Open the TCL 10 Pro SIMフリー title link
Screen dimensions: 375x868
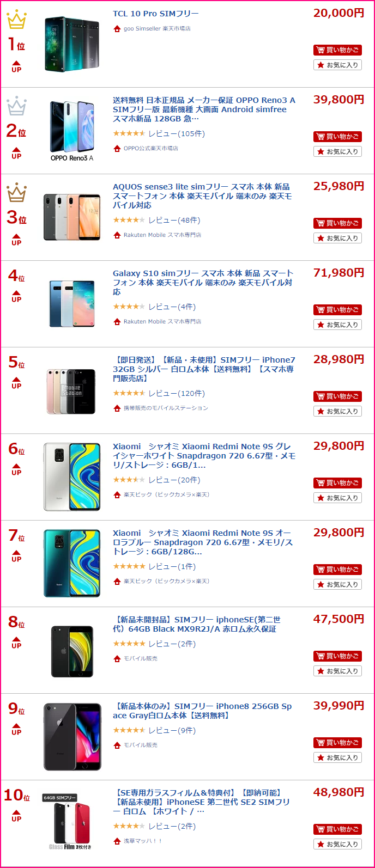pyautogui.click(x=156, y=14)
